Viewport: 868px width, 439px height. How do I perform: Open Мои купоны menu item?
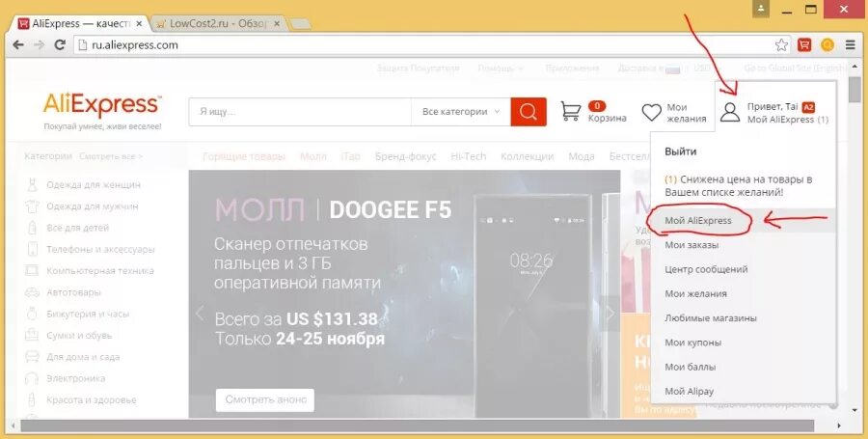coord(692,343)
